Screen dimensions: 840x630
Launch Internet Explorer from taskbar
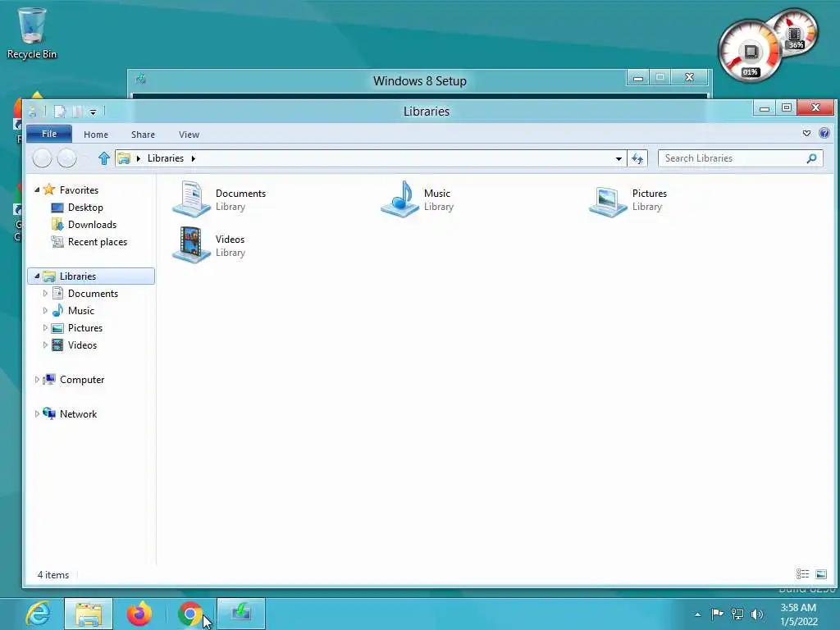38,614
